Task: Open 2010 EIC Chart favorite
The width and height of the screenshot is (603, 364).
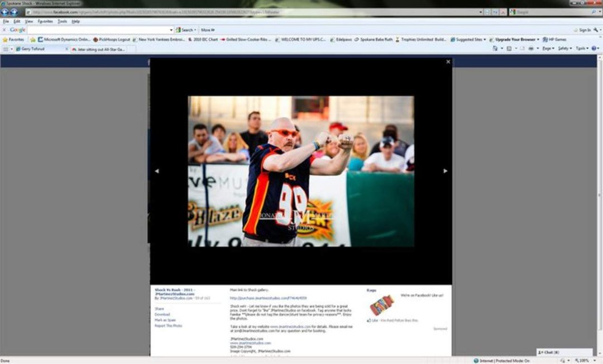Action: click(x=203, y=40)
